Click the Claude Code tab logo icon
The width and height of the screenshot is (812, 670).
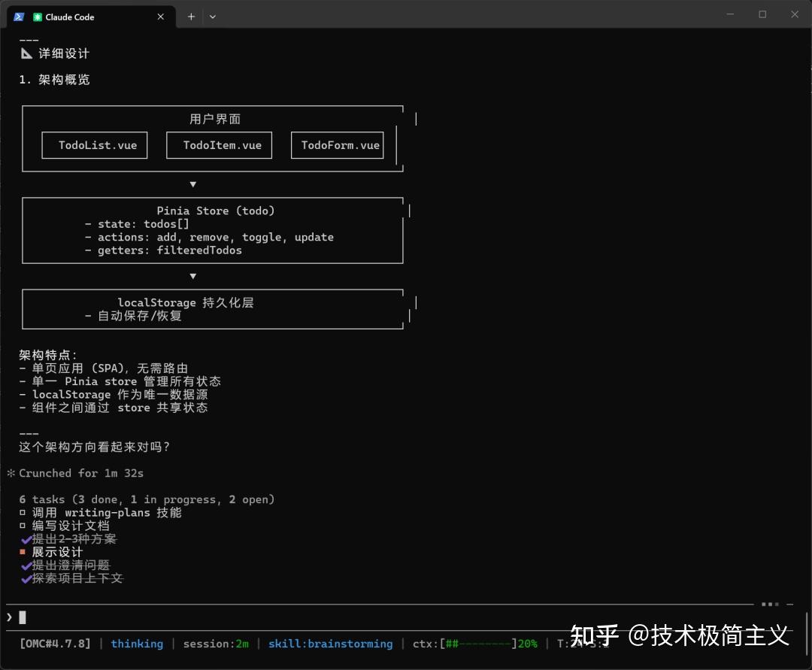point(38,17)
